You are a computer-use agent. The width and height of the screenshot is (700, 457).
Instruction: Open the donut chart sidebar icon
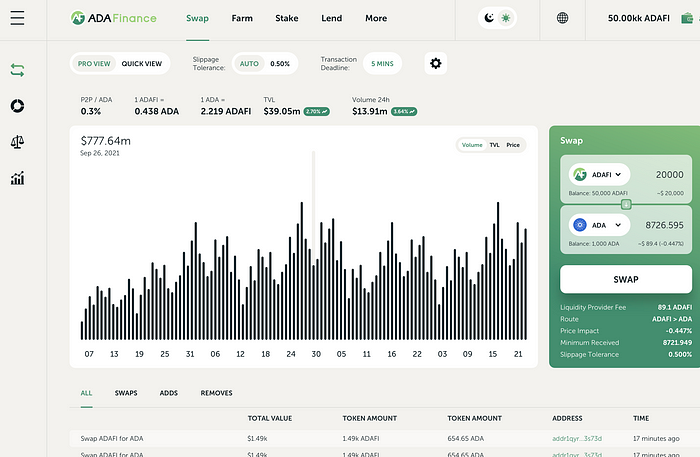(17, 106)
